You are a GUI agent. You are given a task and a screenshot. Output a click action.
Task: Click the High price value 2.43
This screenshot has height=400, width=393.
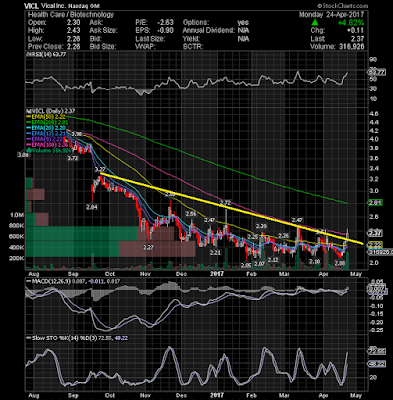click(x=73, y=30)
